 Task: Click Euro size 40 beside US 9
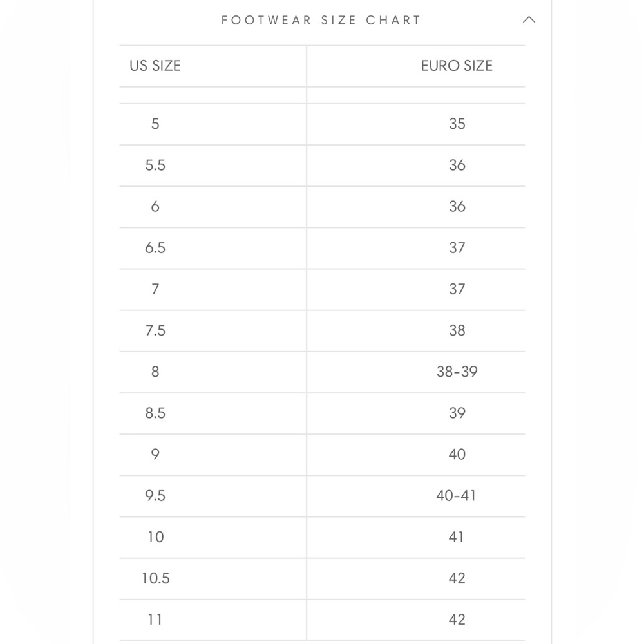tap(457, 455)
